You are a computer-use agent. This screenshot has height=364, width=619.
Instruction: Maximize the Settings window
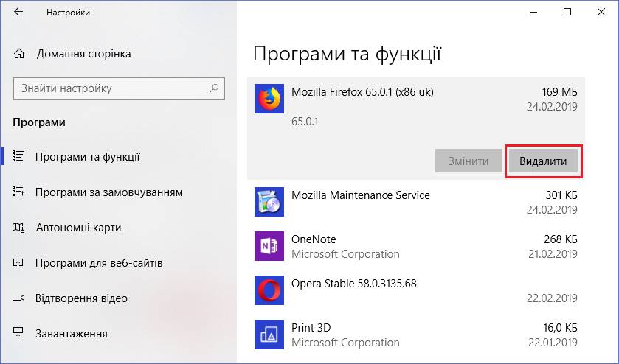[567, 12]
